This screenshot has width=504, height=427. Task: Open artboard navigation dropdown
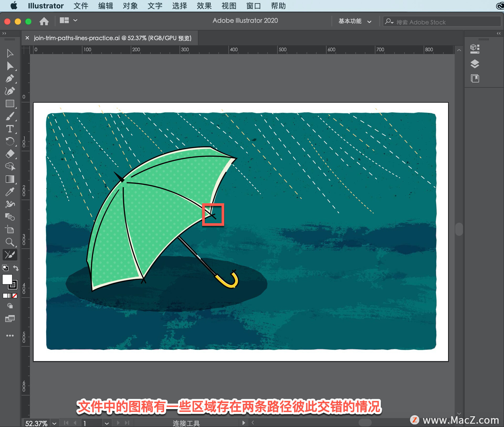(x=107, y=423)
